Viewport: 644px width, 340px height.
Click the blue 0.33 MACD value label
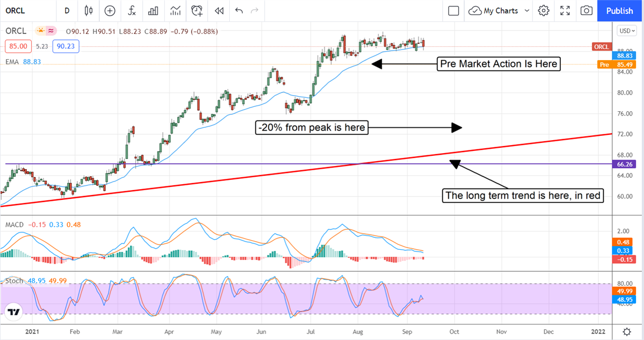624,251
